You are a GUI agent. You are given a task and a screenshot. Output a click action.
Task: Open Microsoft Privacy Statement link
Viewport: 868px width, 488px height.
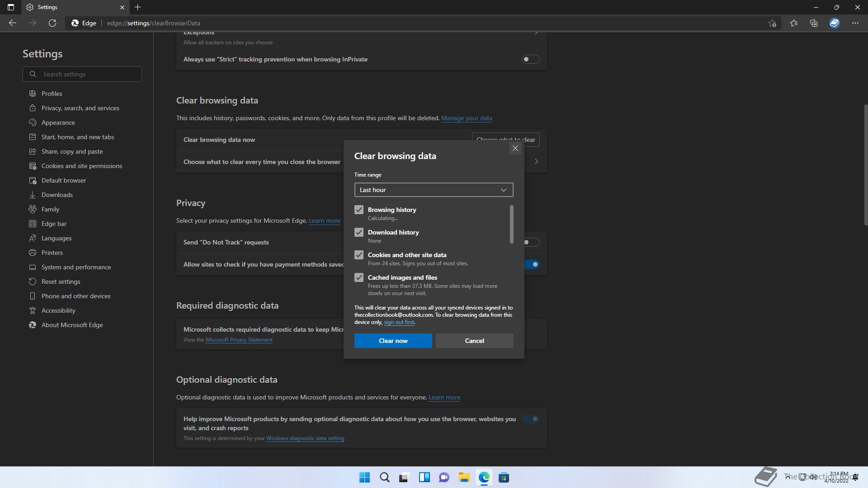pos(239,340)
